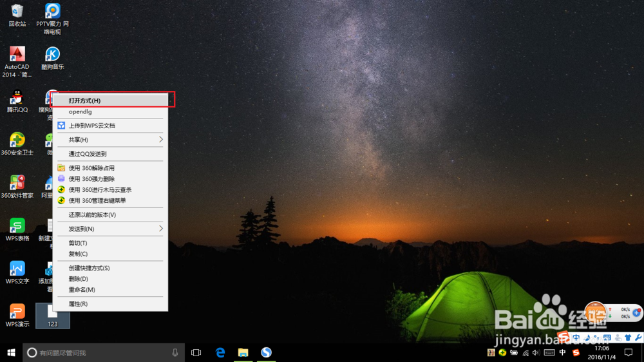This screenshot has width=644, height=362.
Task: Select the 腾讯QQ desktop shortcut
Action: 17,101
